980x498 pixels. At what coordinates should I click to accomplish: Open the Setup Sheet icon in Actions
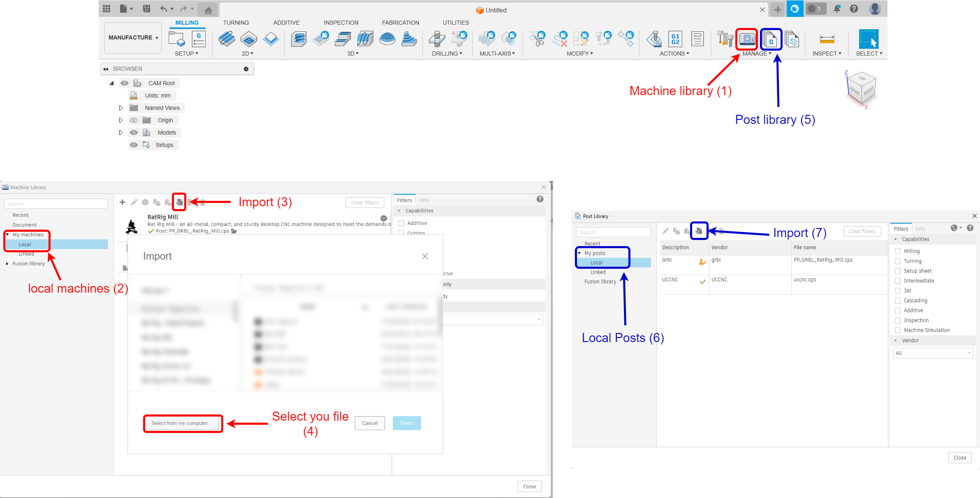click(x=697, y=39)
